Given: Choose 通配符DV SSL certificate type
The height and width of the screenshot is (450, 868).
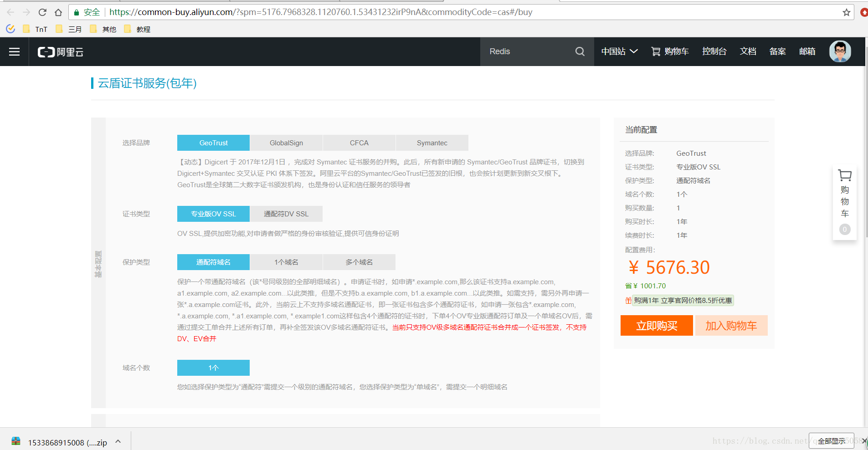Looking at the screenshot, I should [x=286, y=214].
